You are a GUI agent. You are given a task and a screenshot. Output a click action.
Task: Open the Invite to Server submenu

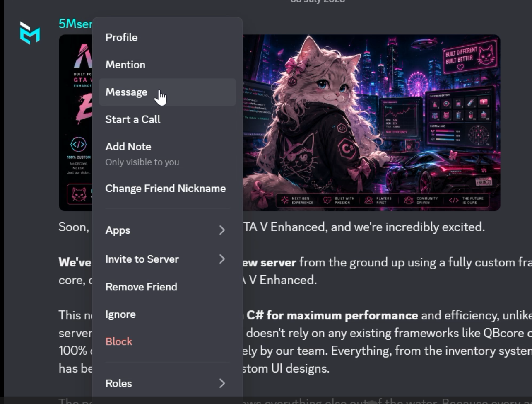[x=167, y=259]
